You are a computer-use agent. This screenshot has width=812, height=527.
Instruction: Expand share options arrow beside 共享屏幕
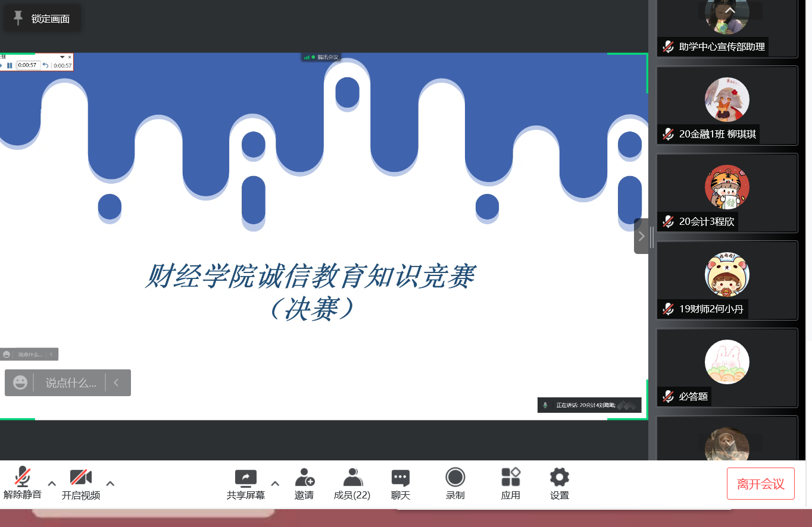pyautogui.click(x=275, y=483)
